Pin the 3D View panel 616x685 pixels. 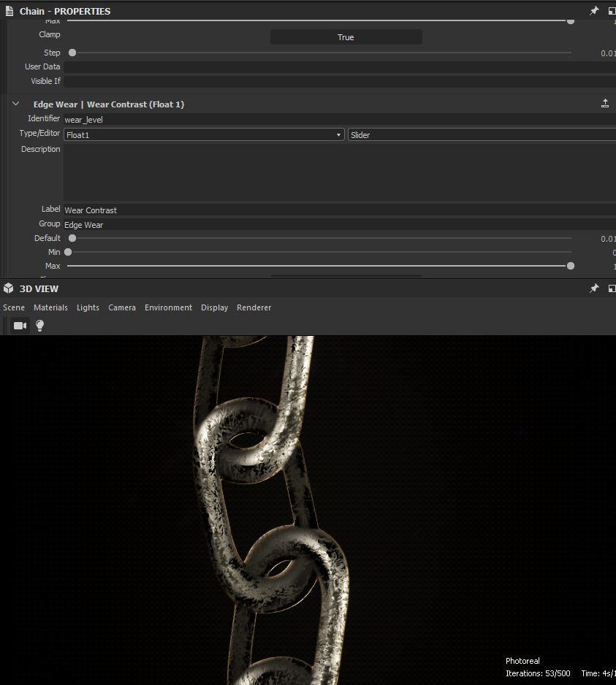(x=593, y=288)
